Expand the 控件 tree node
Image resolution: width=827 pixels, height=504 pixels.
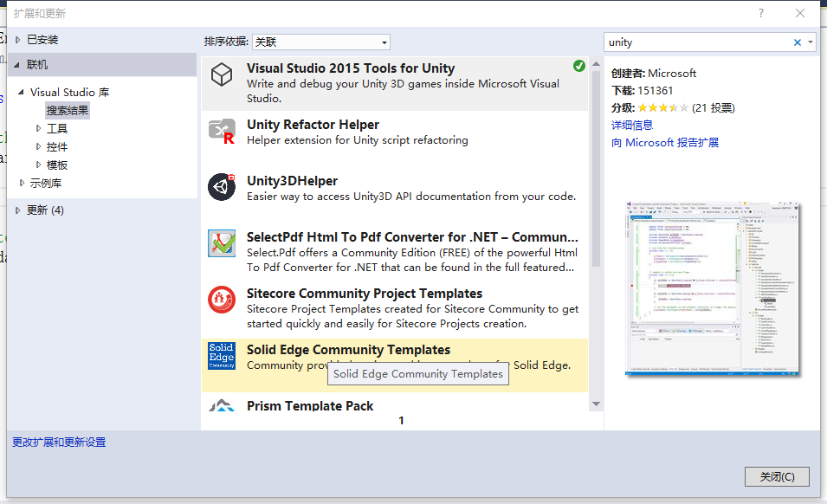tap(38, 146)
